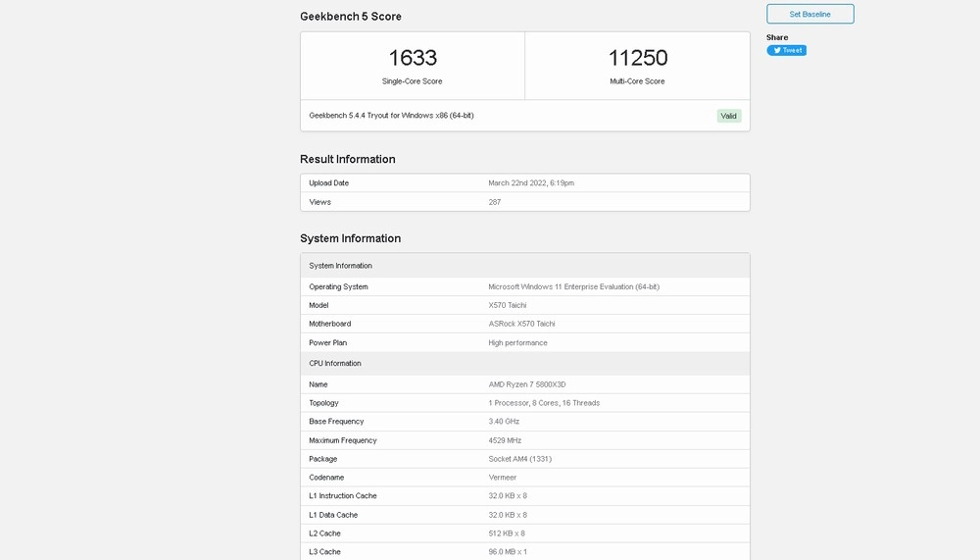Click Geekbench 5.4.4 Tryout version text
The width and height of the screenshot is (980, 560).
coord(391,115)
